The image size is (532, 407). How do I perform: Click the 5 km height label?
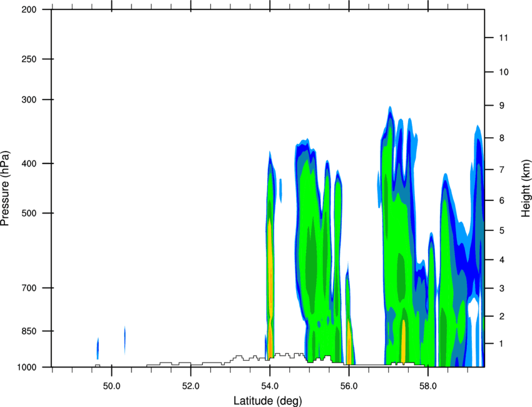click(502, 230)
